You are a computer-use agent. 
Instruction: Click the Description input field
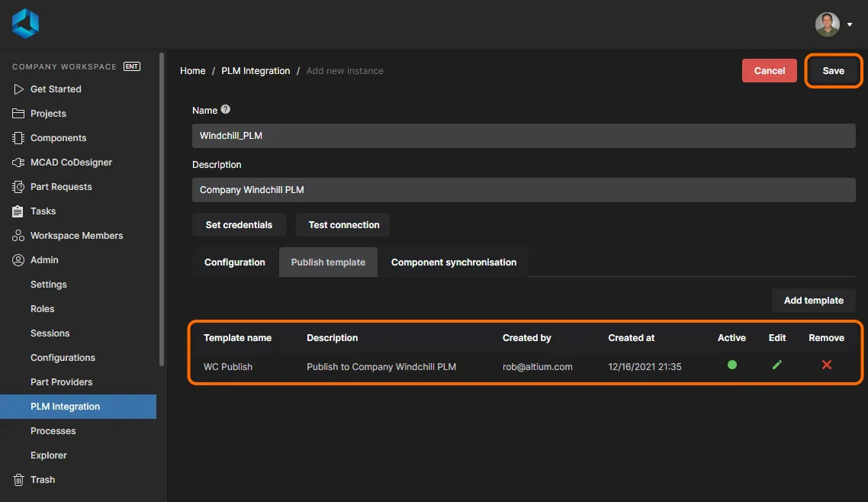pos(523,190)
